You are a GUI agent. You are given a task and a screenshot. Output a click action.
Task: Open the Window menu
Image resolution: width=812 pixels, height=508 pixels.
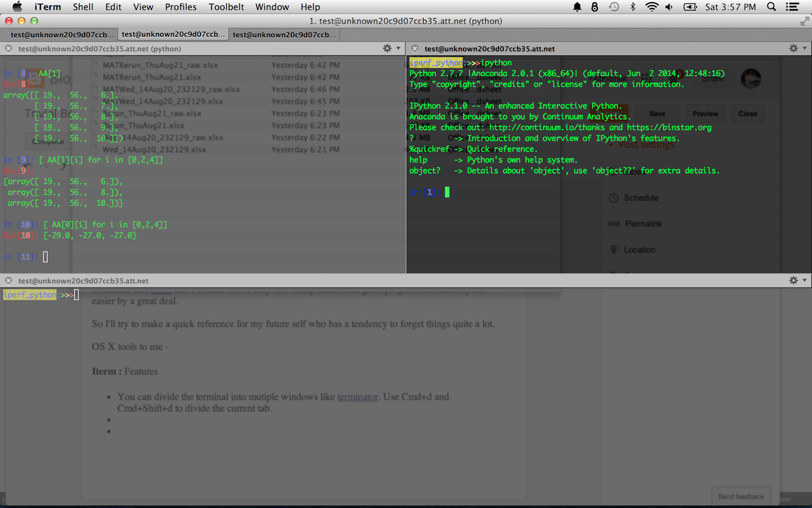tap(272, 7)
